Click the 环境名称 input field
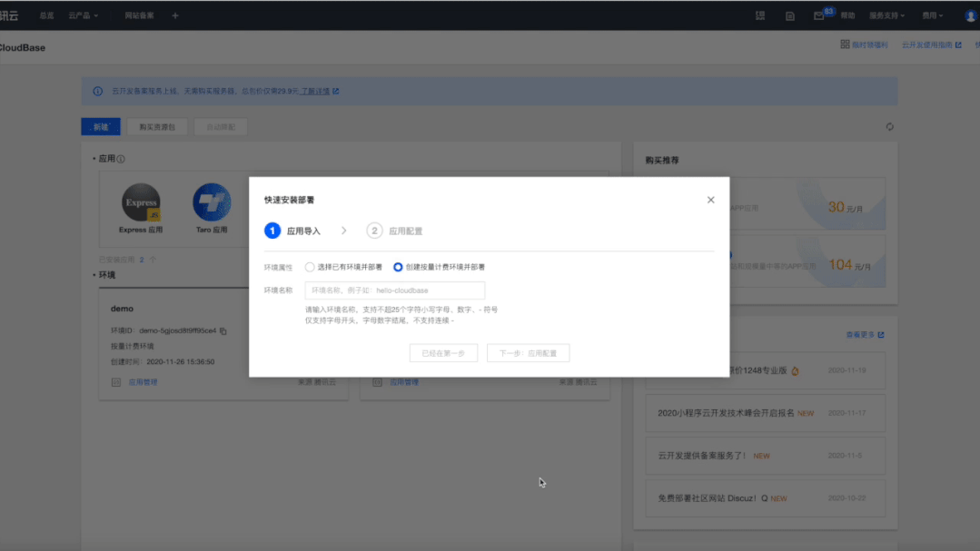Image resolution: width=980 pixels, height=551 pixels. [x=395, y=290]
